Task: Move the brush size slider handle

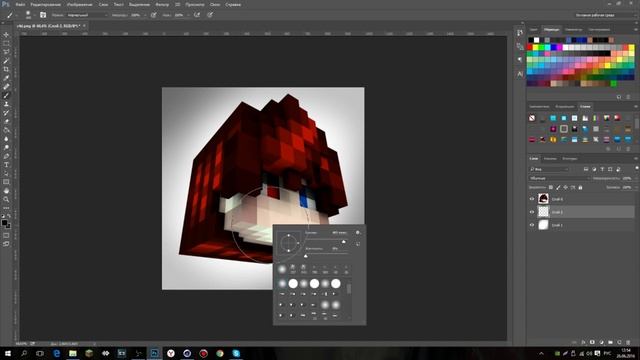Action: (x=344, y=242)
